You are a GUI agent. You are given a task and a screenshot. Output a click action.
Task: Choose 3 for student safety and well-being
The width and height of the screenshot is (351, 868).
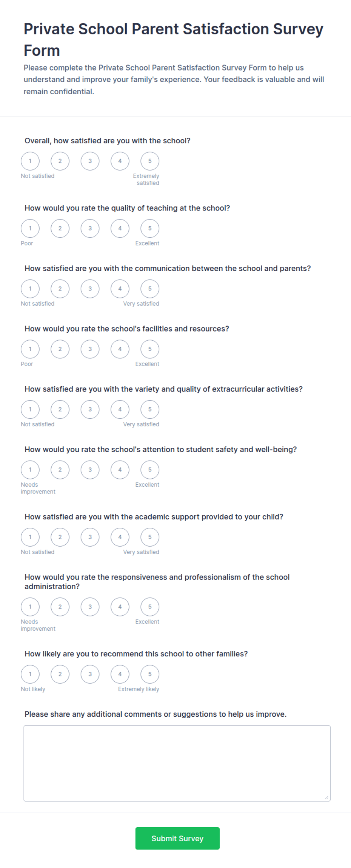[x=90, y=470]
